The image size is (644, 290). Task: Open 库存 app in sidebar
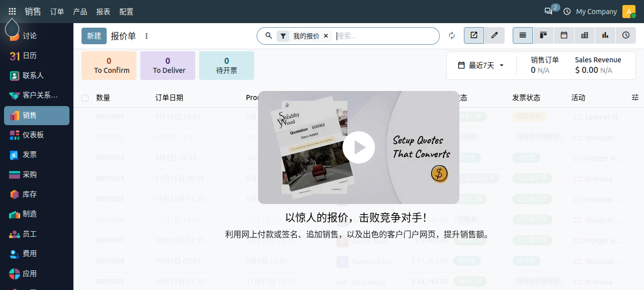point(37,194)
